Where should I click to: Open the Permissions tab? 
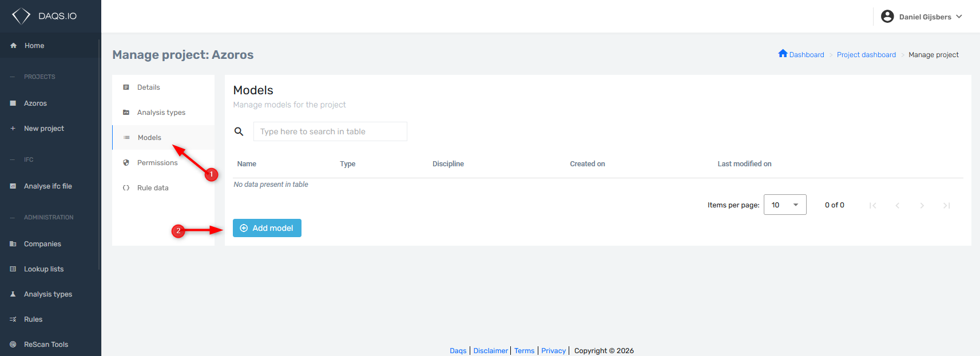164,163
